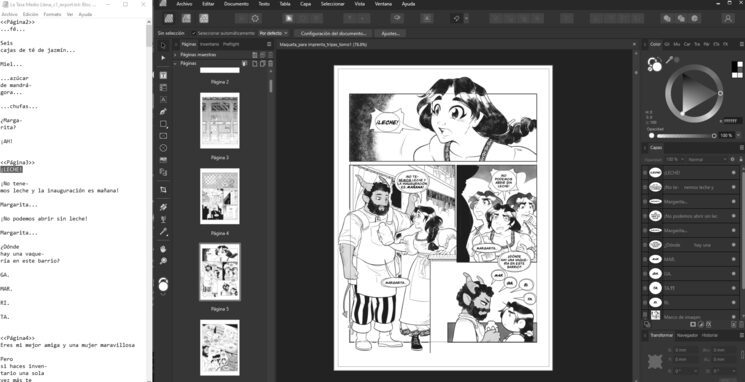Screen dimensions: 745x382
Task: Toggle visibility of the GA layer
Action: 734,274
